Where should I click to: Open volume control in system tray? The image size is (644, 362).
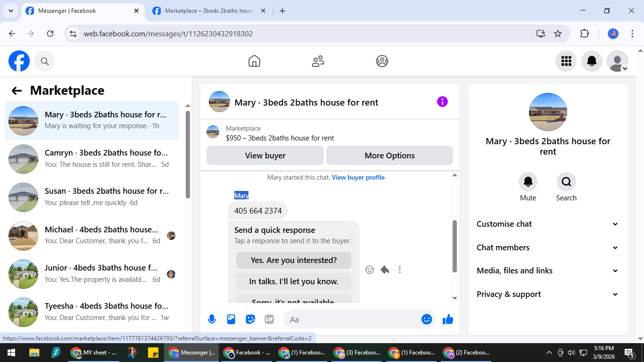pos(571,353)
